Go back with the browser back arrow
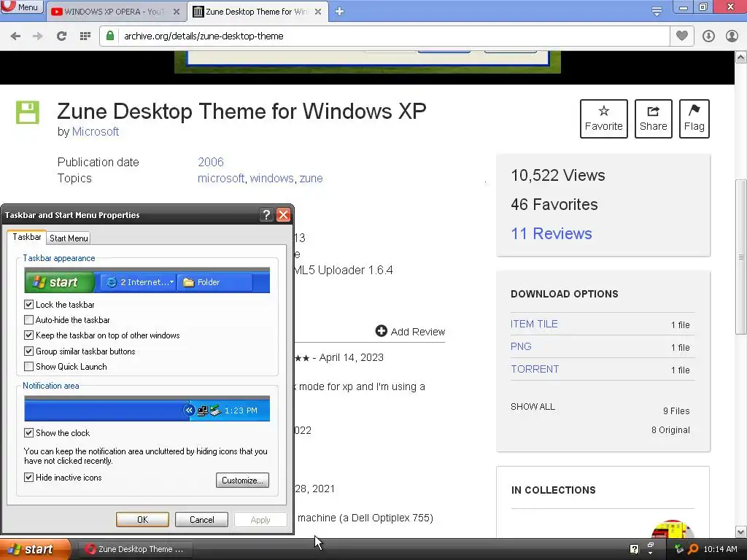747x560 pixels. point(15,36)
